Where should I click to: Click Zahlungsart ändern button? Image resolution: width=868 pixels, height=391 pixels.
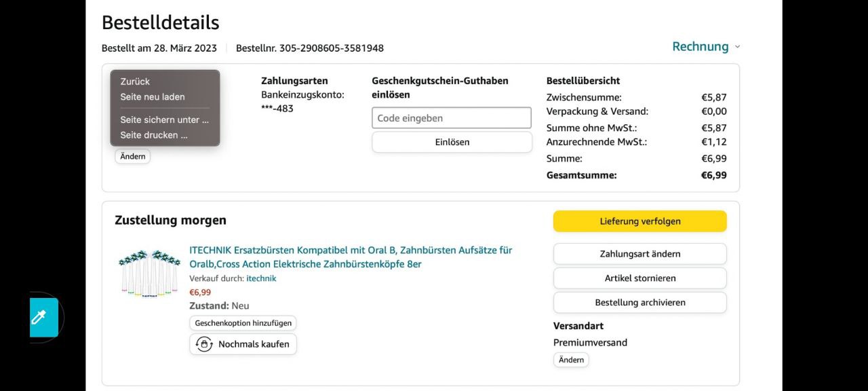[x=639, y=254]
